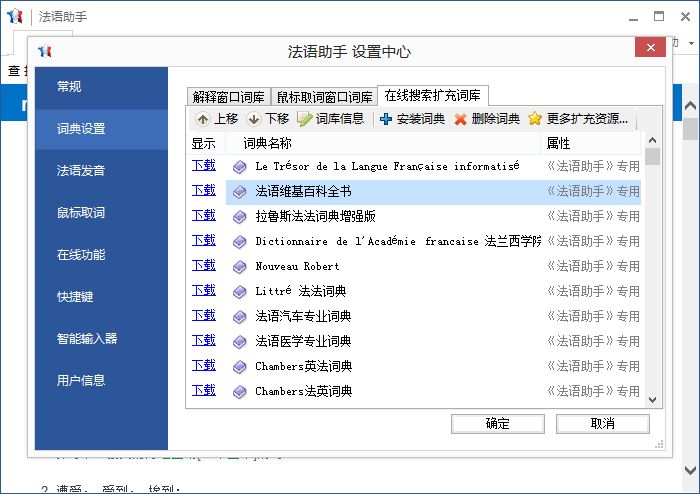Screen dimensions: 700x494
Task: Click diamond icon beside Dictionnaire de l'Académie
Action: pyautogui.click(x=240, y=242)
